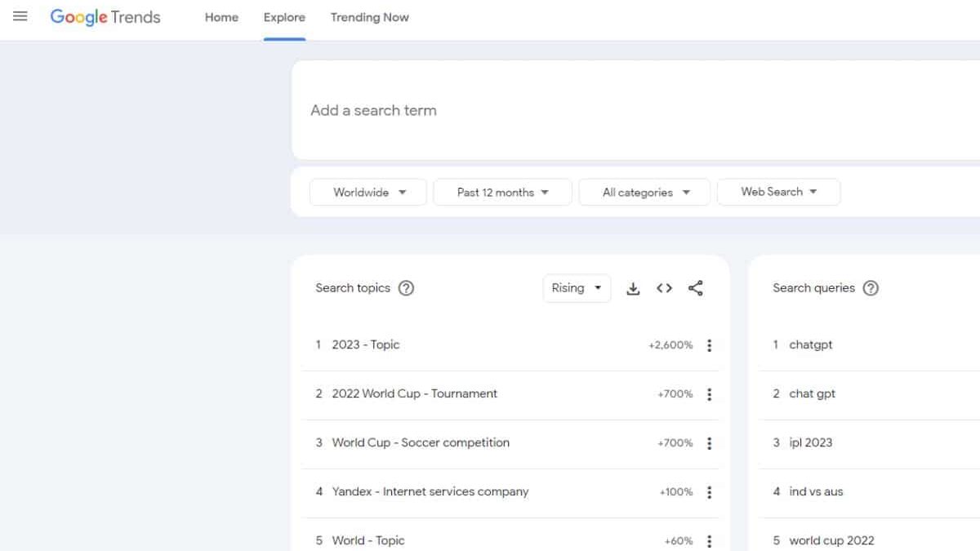Viewport: 980px width, 551px height.
Task: Click the Search queries heading
Action: [813, 288]
